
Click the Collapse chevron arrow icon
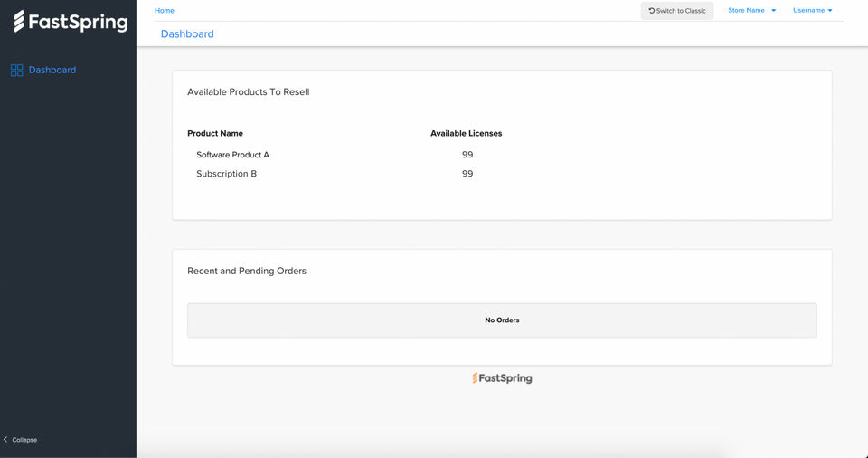tap(5, 440)
